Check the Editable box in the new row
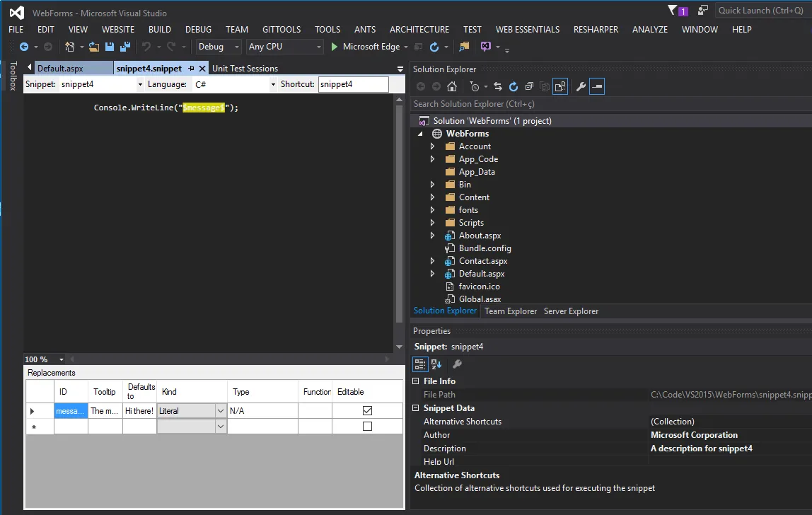 [x=367, y=427]
